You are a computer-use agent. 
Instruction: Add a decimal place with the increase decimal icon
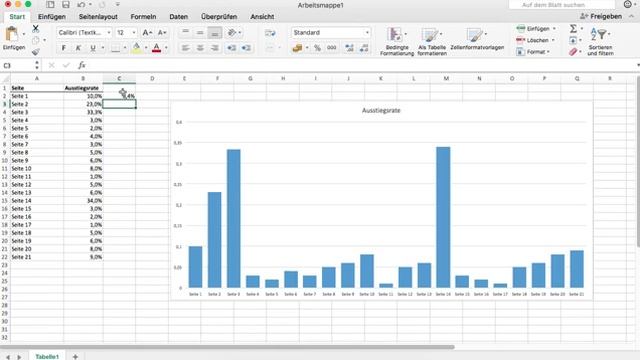pyautogui.click(x=349, y=48)
